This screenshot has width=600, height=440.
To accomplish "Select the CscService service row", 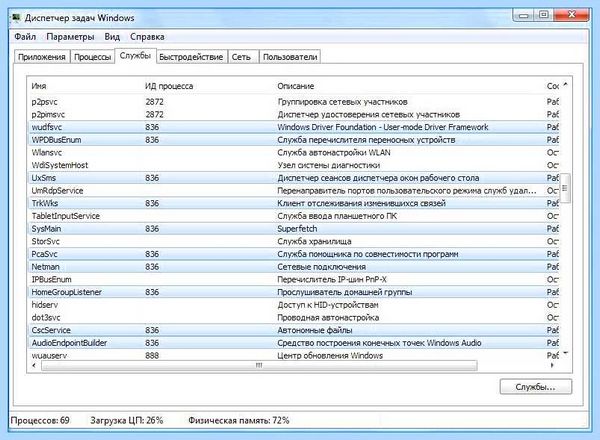I will [x=295, y=330].
